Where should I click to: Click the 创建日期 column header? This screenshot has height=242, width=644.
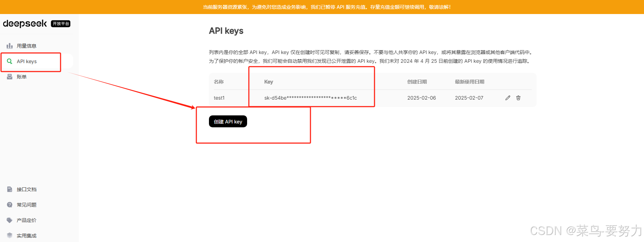pyautogui.click(x=417, y=82)
